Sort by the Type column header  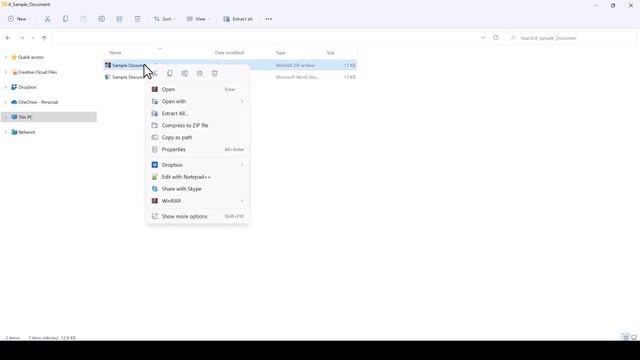click(x=280, y=53)
